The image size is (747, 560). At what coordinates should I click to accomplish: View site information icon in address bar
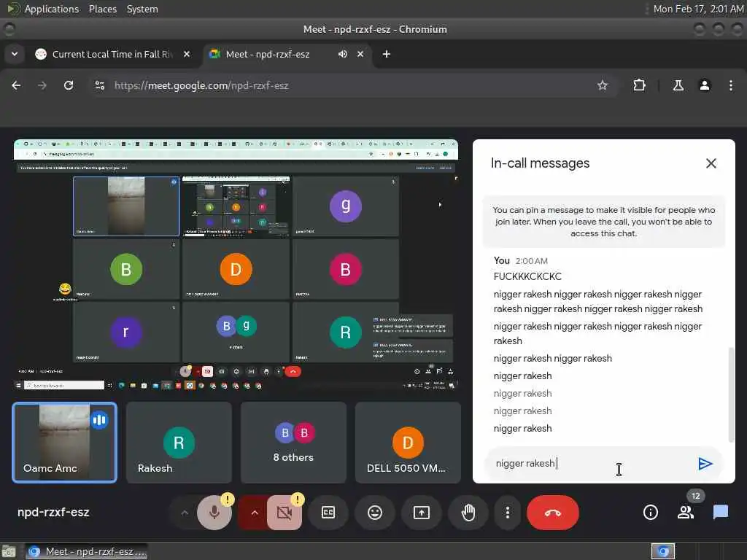(x=99, y=86)
